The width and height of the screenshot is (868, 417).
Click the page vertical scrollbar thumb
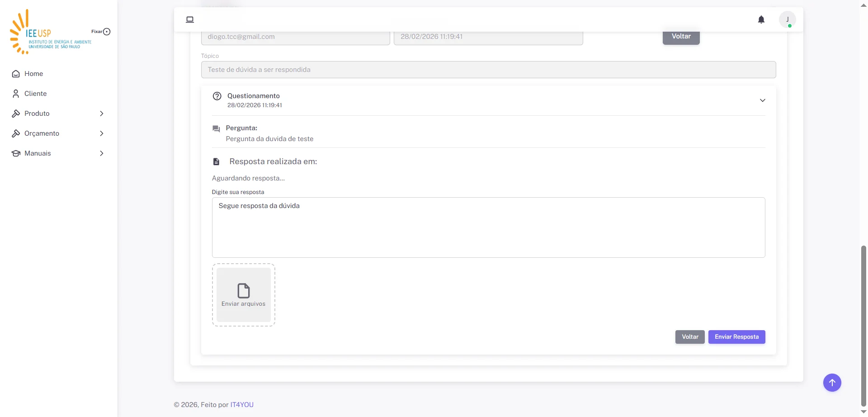coord(863,326)
